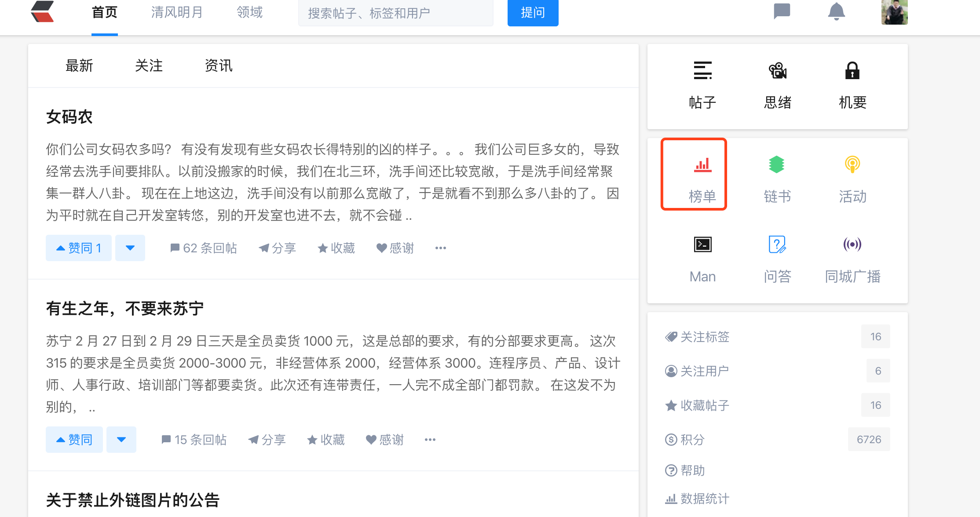Screen dimensions: 980x517
Task: Toggle 收藏 favorite on 女码农 post
Action: click(336, 248)
